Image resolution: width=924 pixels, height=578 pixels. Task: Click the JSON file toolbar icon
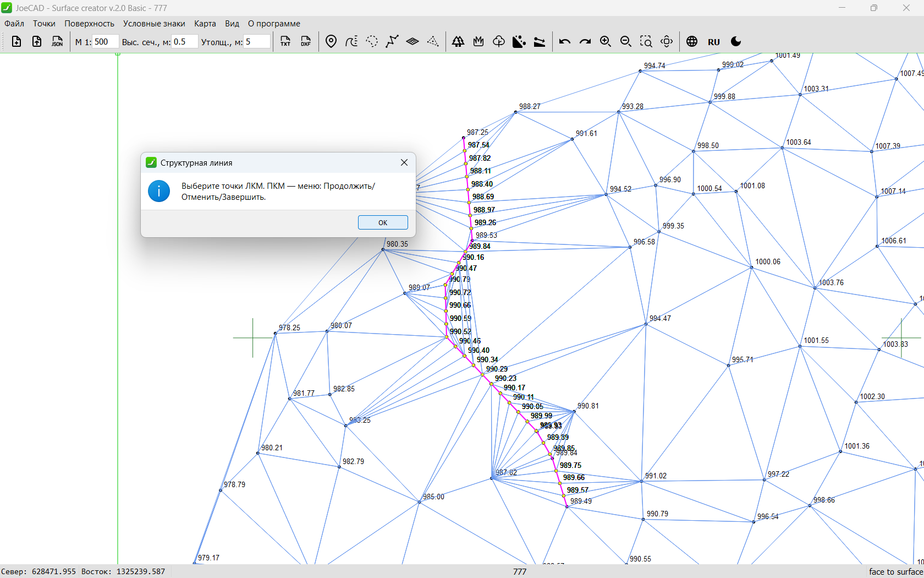57,42
